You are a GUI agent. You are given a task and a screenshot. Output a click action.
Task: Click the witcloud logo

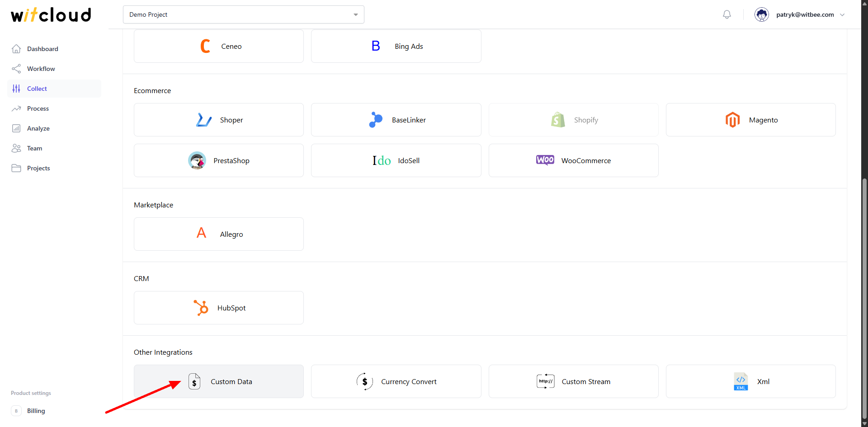pos(51,15)
